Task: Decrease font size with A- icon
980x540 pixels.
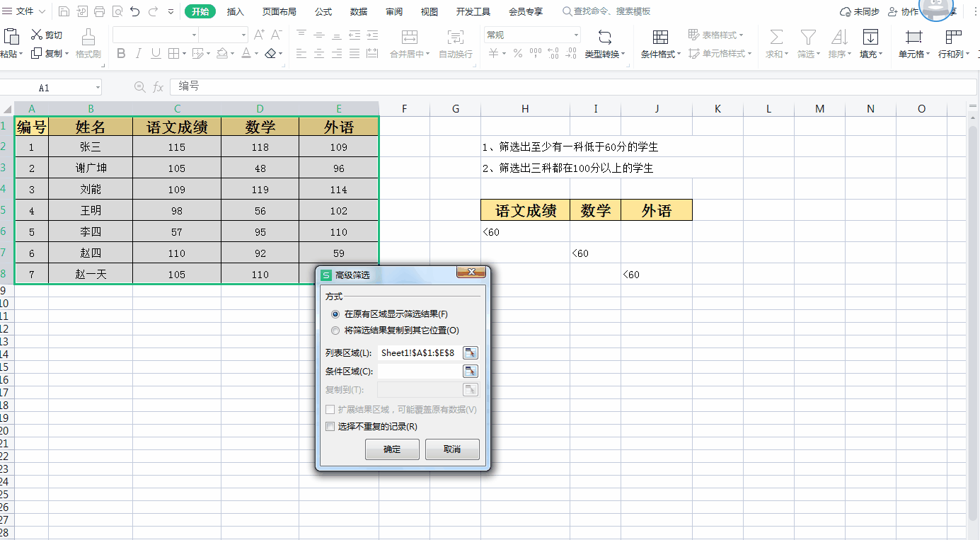Action: click(277, 35)
